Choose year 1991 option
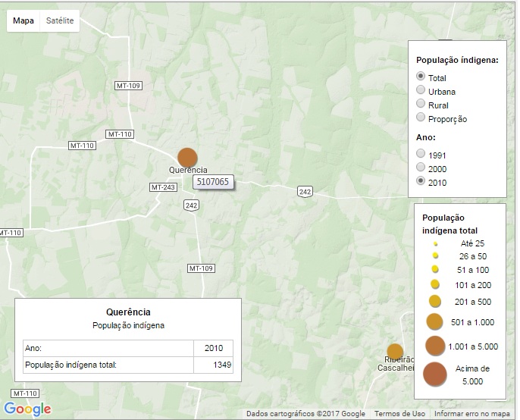 pos(421,153)
